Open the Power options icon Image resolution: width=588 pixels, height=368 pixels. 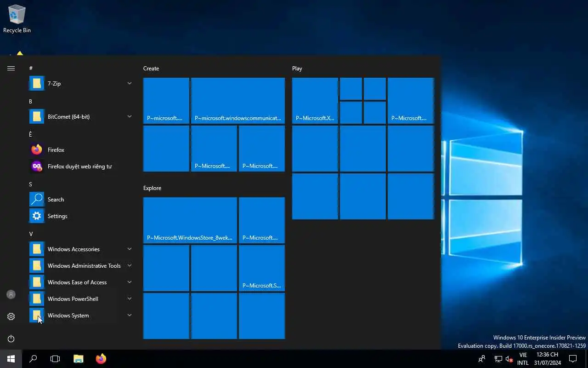click(11, 339)
